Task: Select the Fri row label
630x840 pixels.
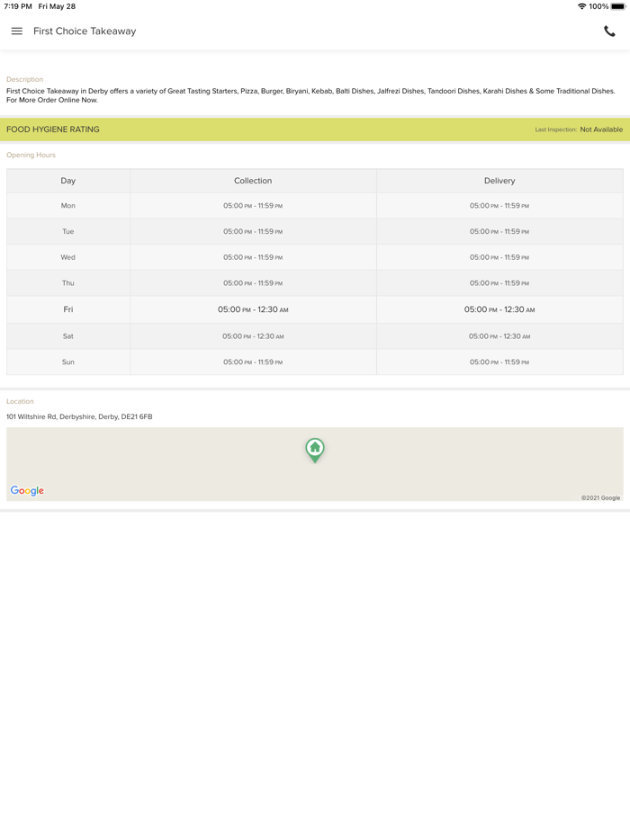Action: (68, 309)
